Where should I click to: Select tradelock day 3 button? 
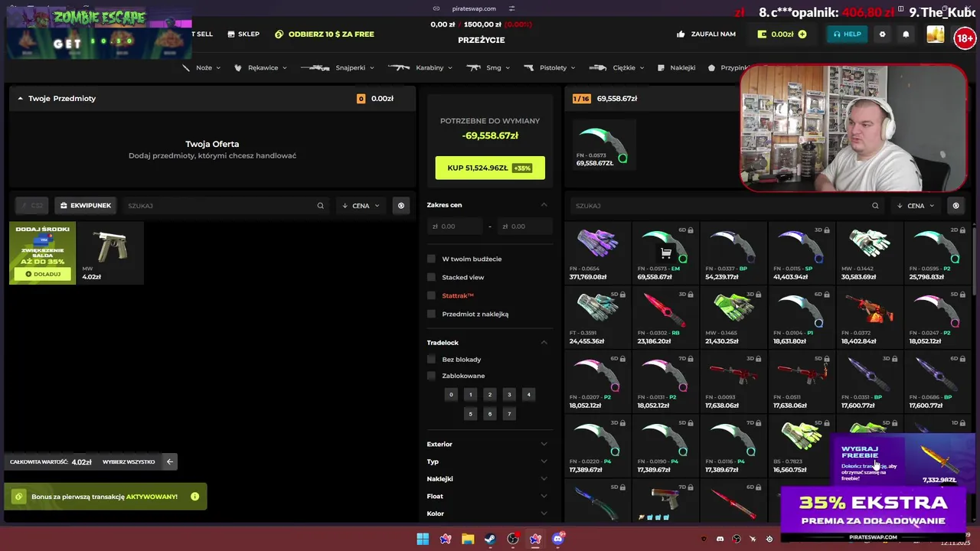(x=509, y=395)
